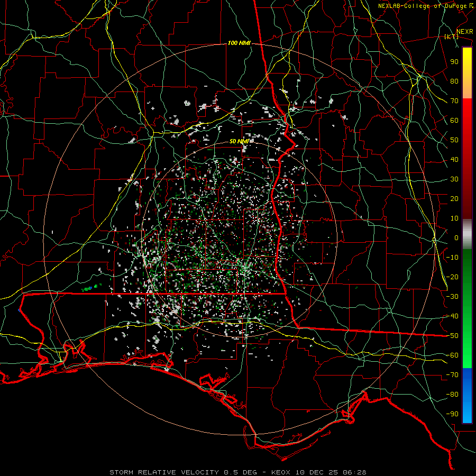The image size is (476, 476).
Task: Select the 60 knot scale label
Action: click(454, 120)
